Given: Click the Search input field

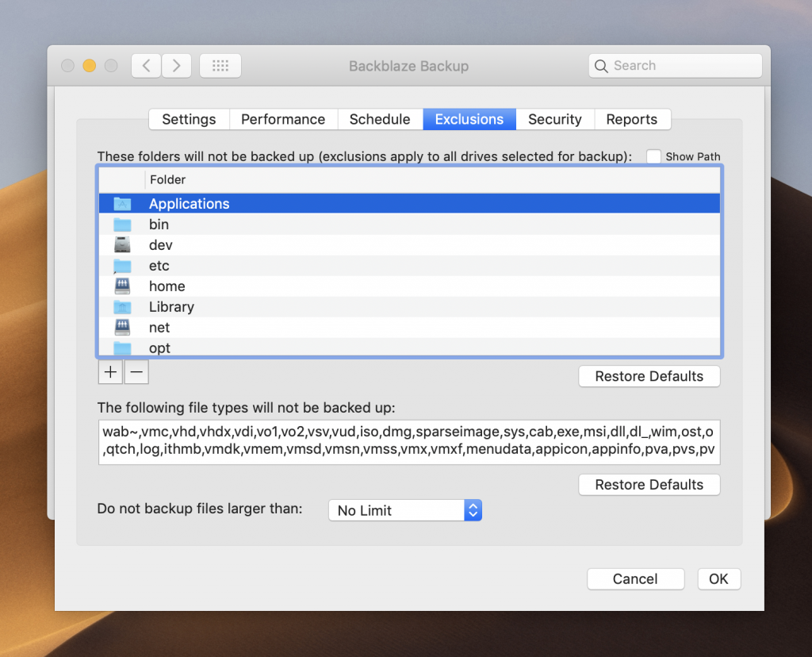Looking at the screenshot, I should tap(676, 66).
